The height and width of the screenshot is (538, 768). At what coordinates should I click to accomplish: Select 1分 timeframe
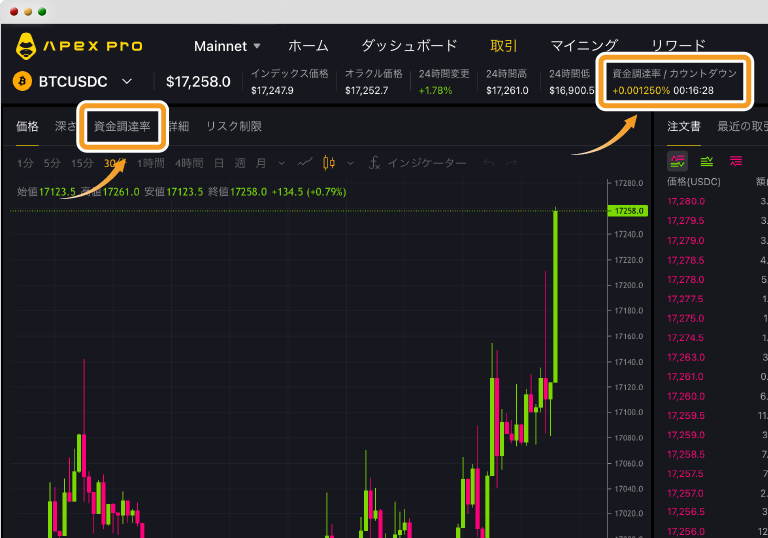point(25,163)
